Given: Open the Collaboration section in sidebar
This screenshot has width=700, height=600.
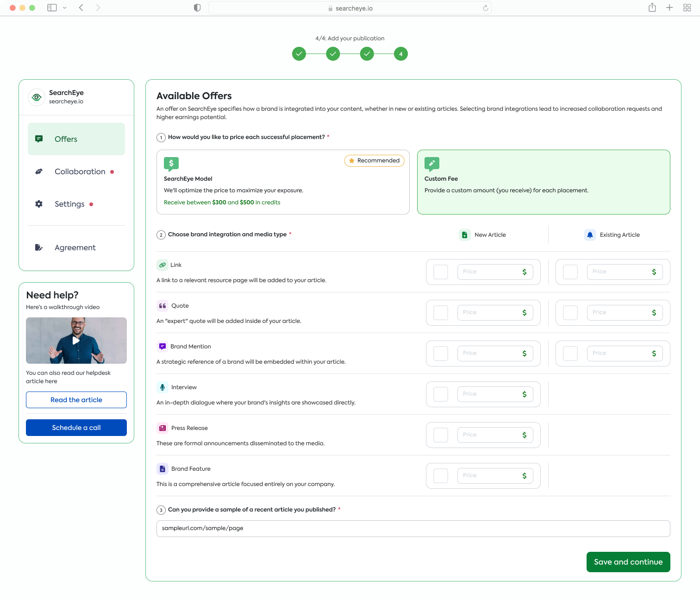Looking at the screenshot, I should pyautogui.click(x=80, y=171).
